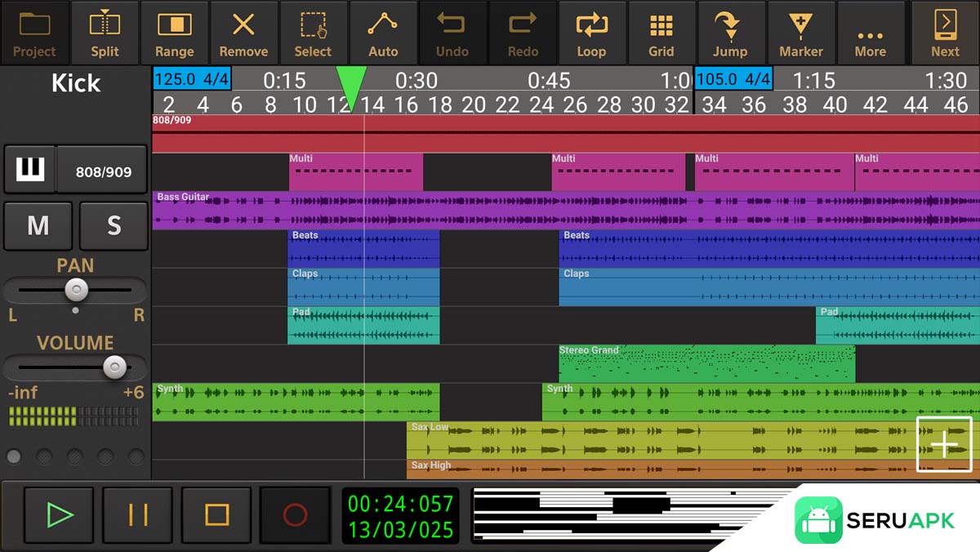Mute the Kick track with M
Screen dimensions: 980x552
point(38,226)
